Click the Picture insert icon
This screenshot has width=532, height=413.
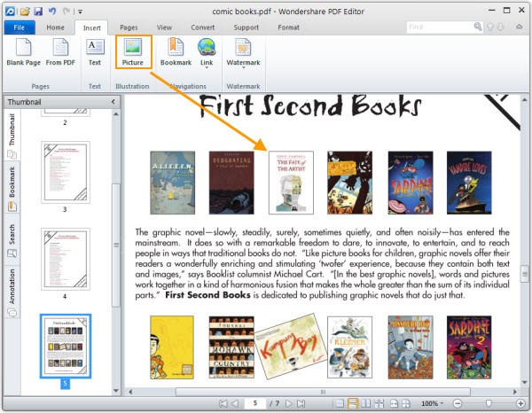[132, 52]
